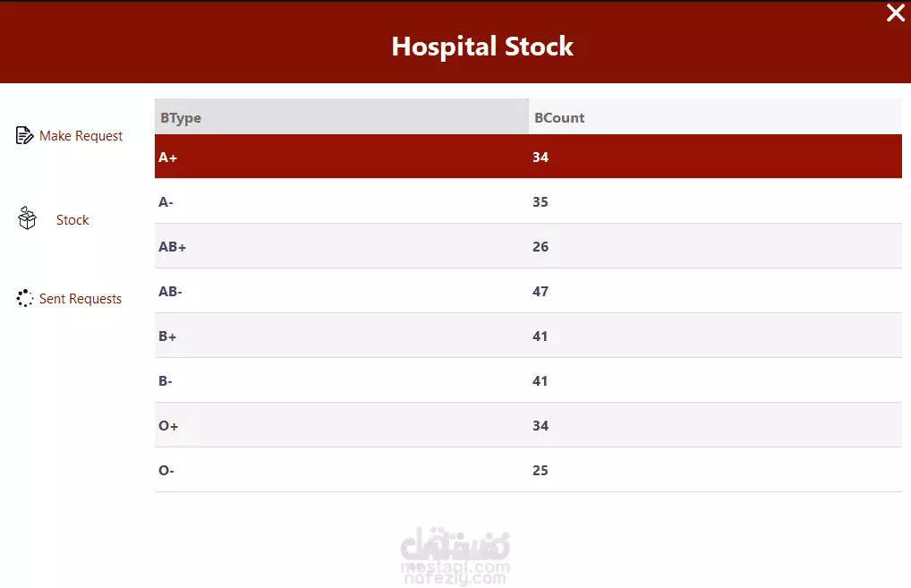The width and height of the screenshot is (911, 588).
Task: Click the count 47 cell
Action: point(715,291)
